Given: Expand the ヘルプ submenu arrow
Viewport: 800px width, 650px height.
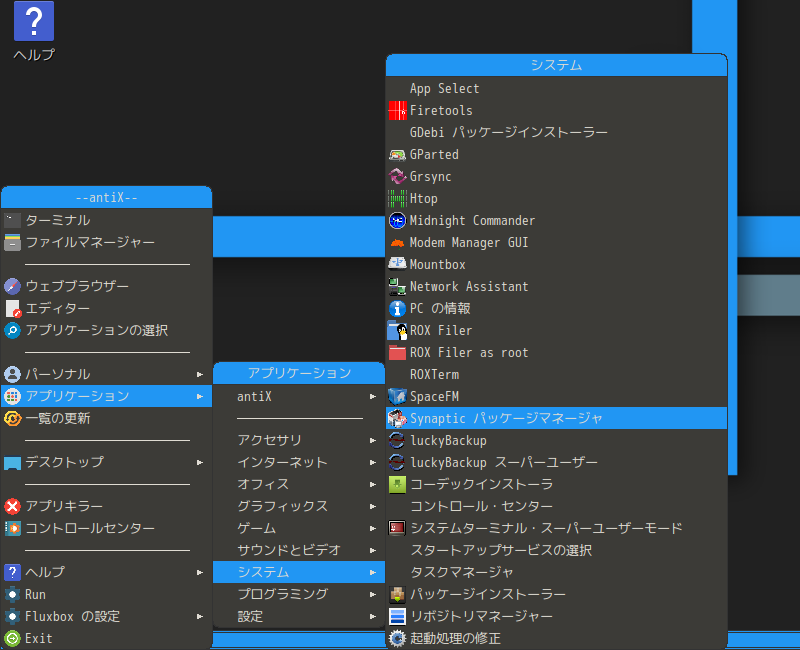Looking at the screenshot, I should coord(200,572).
